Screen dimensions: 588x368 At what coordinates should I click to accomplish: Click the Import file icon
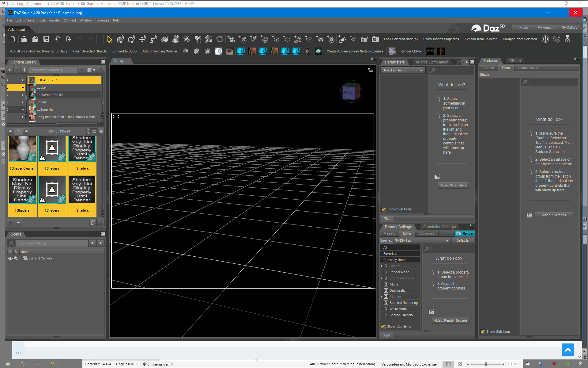[57, 39]
